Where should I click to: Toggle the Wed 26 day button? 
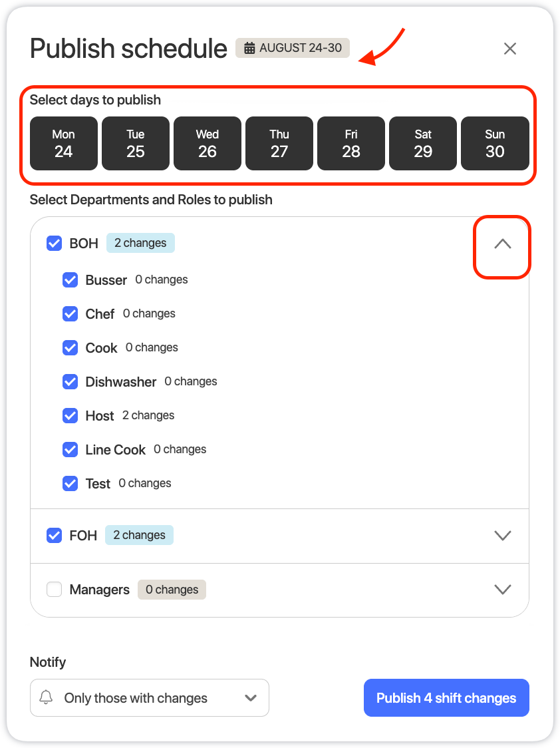pos(208,143)
